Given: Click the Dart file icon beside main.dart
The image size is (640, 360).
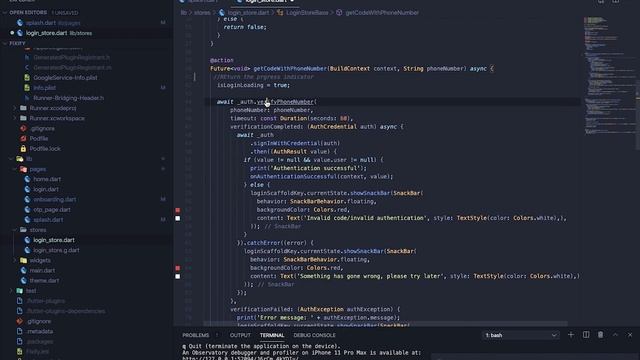Looking at the screenshot, I should 24,270.
